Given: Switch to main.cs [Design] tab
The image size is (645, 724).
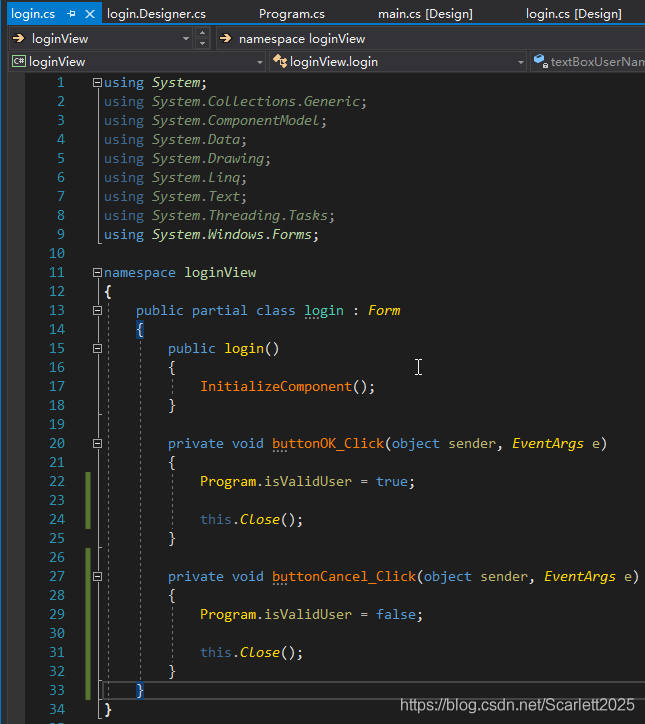Looking at the screenshot, I should coord(425,14).
